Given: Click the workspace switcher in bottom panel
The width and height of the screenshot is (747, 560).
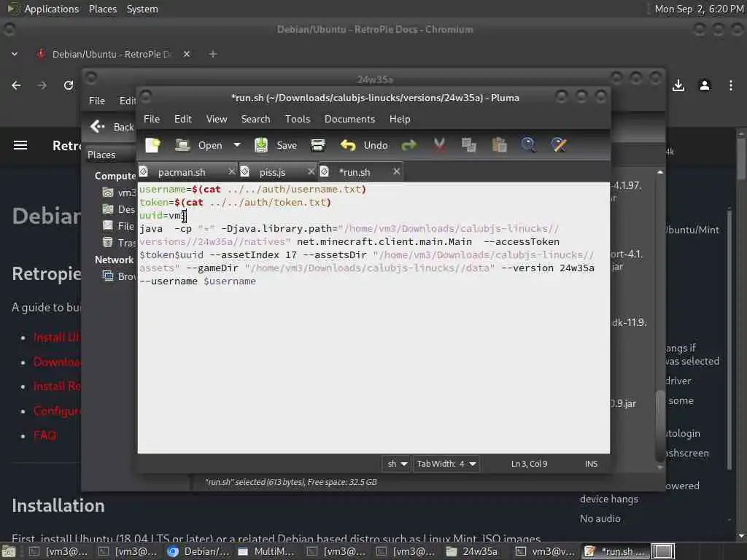Looking at the screenshot, I should pyautogui.click(x=663, y=551).
